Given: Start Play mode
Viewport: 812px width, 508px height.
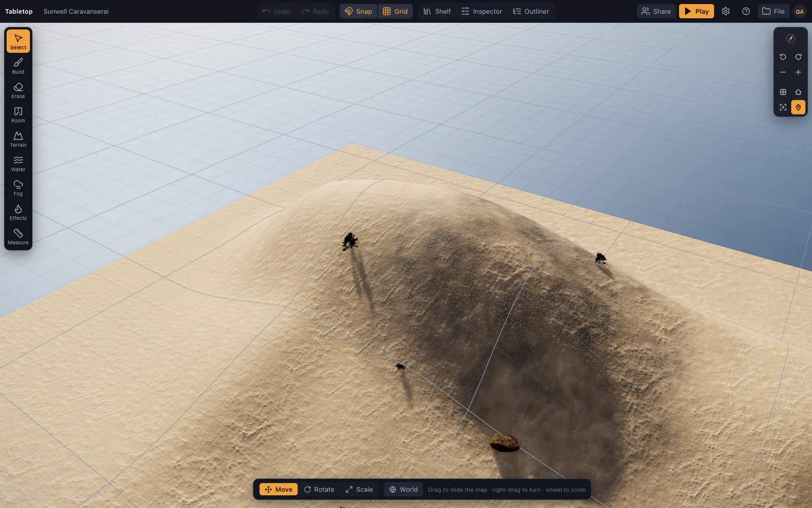Looking at the screenshot, I should click(696, 11).
